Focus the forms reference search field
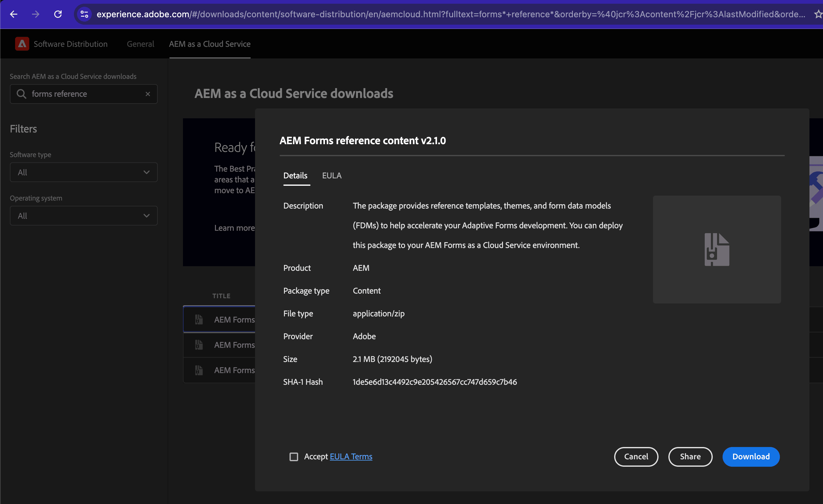The width and height of the screenshot is (823, 504). click(83, 94)
